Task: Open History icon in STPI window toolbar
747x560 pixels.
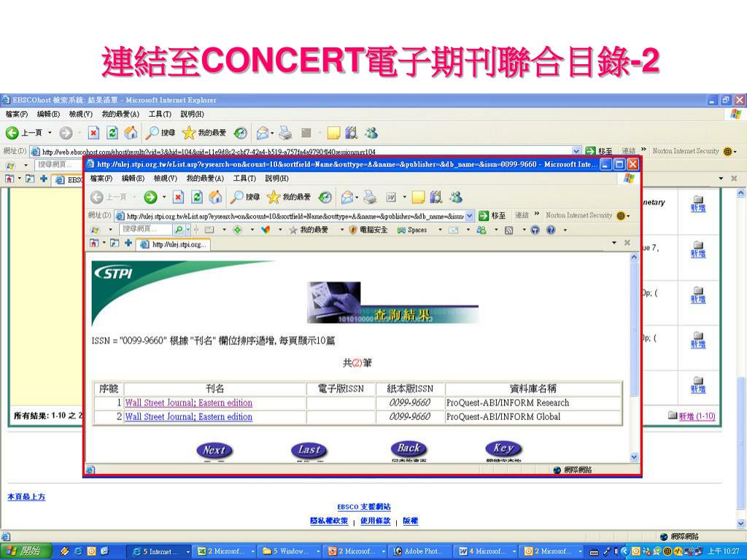Action: (325, 197)
